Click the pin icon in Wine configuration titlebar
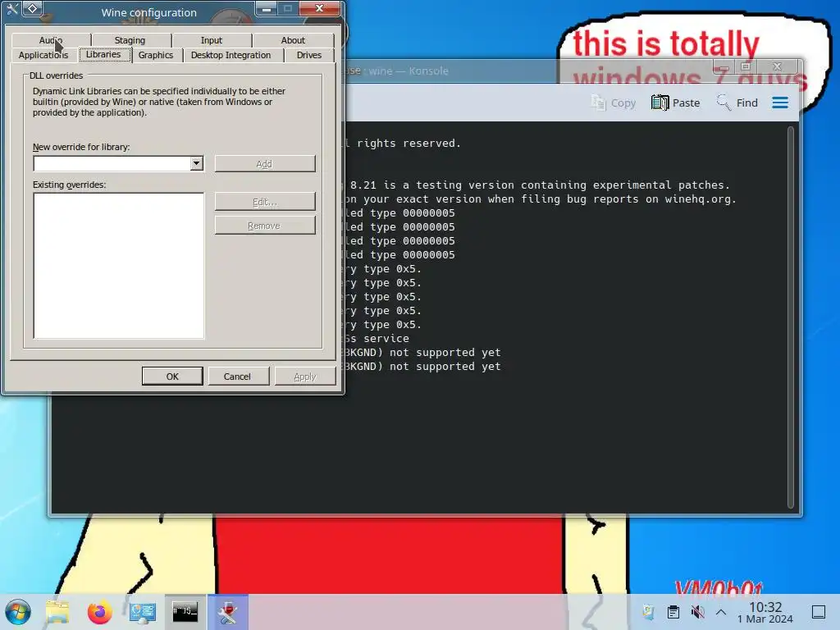Image resolution: width=840 pixels, height=630 pixels. point(32,8)
